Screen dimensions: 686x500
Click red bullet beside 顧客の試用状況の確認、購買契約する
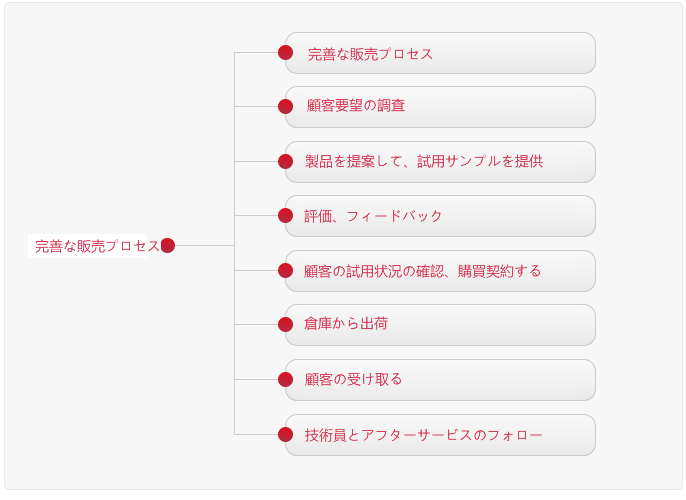(x=285, y=270)
